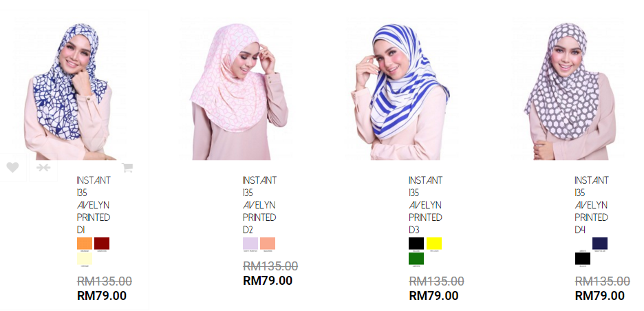Select the soft purple swatch for D2
The image size is (644, 311).
click(250, 244)
